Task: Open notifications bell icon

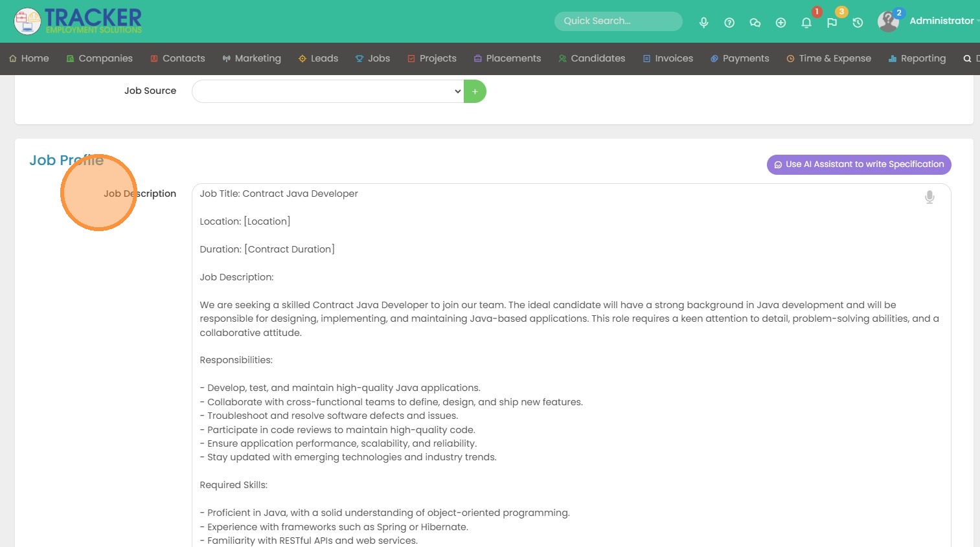Action: [x=806, y=23]
